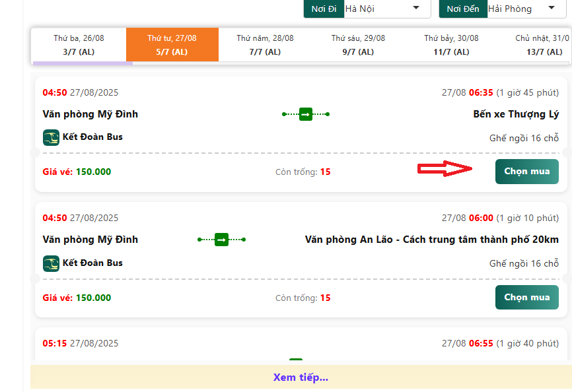Click the purple scrollbar under the date tabs
Viewport: 572px width, 392px height.
[83, 63]
